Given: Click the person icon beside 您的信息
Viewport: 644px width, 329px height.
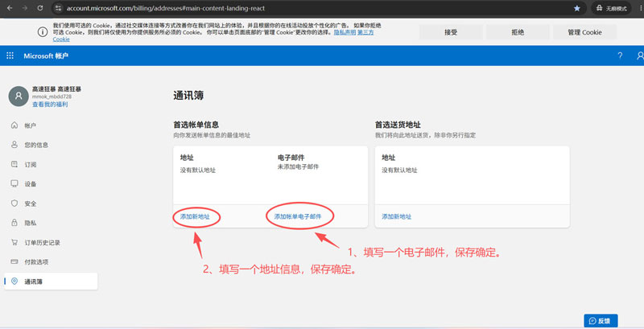Looking at the screenshot, I should (x=14, y=145).
